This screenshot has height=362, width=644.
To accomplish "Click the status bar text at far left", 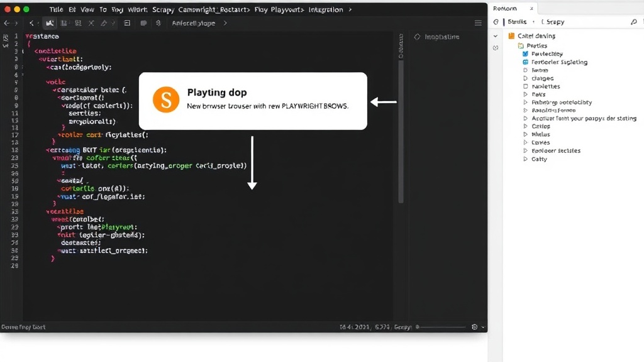I will pyautogui.click(x=23, y=327).
